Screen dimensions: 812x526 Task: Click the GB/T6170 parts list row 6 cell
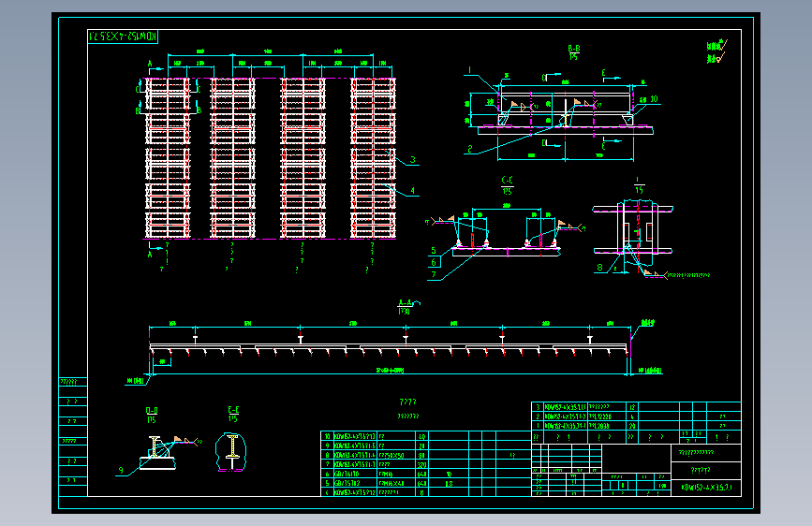coord(354,474)
